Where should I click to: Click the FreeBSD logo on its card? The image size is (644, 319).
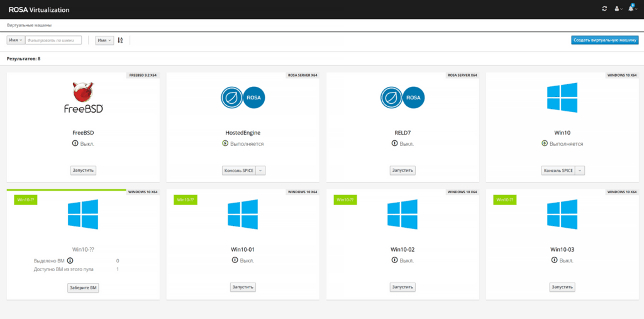[84, 98]
